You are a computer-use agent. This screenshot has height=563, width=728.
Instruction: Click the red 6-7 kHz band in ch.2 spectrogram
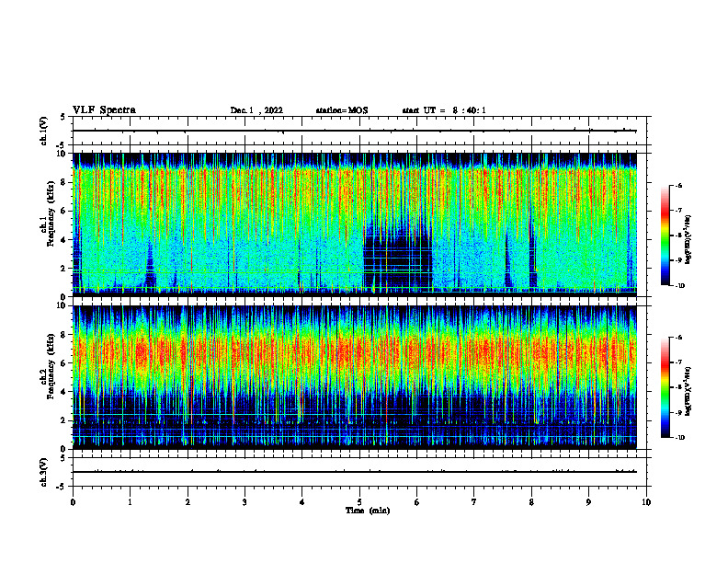coord(355,350)
